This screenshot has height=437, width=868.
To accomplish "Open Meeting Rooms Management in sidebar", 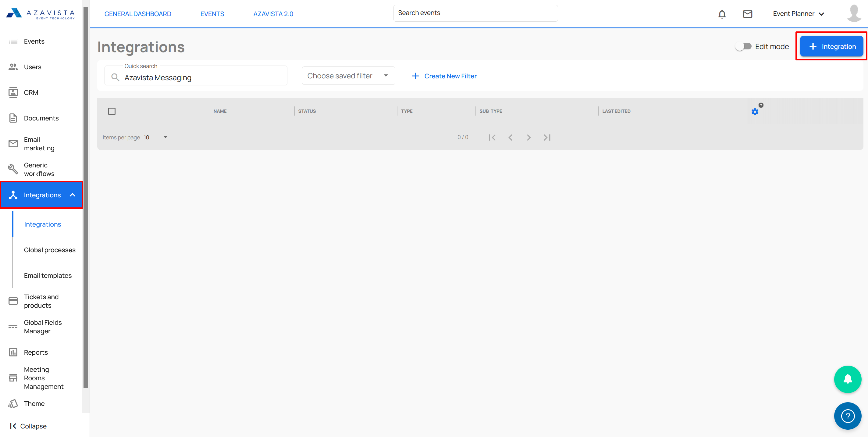I will pos(44,378).
